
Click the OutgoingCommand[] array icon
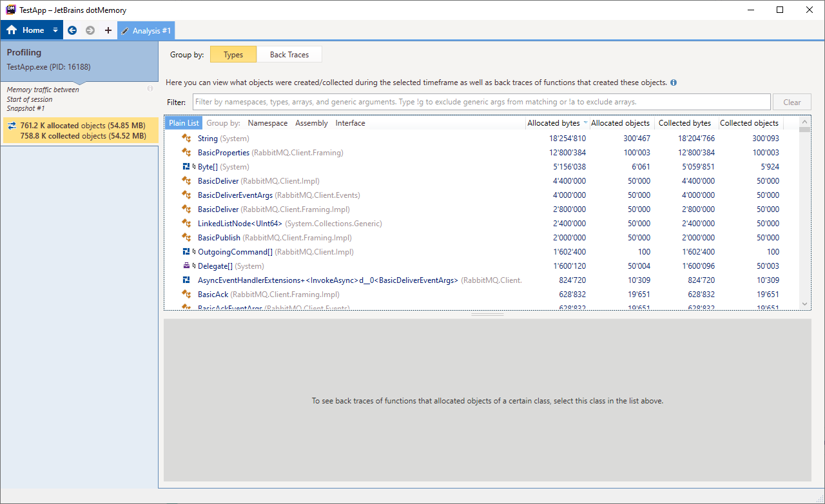pos(186,252)
